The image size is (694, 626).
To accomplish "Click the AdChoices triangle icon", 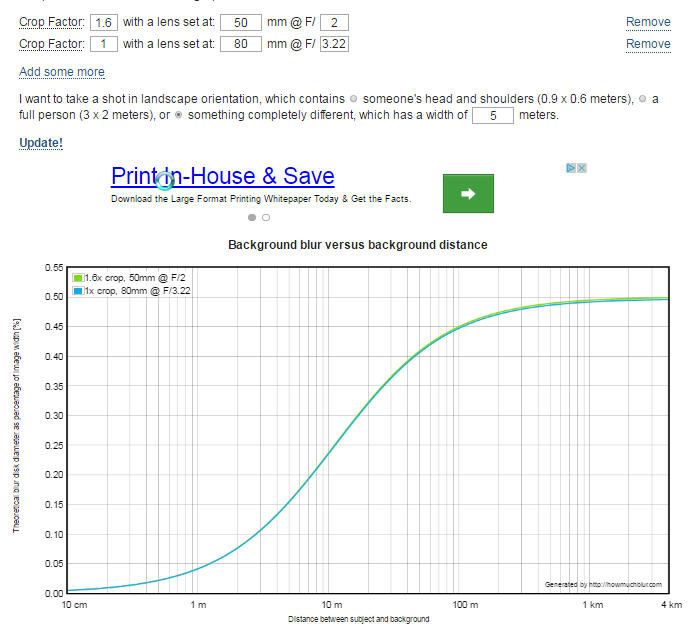I will point(571,168).
